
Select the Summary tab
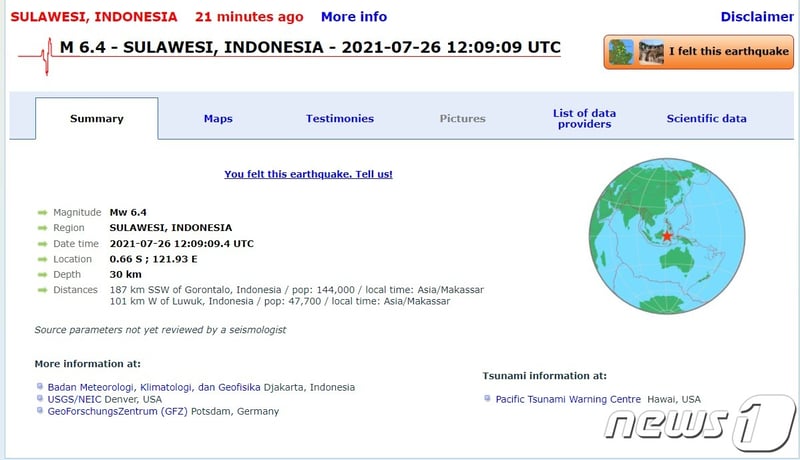coord(97,119)
